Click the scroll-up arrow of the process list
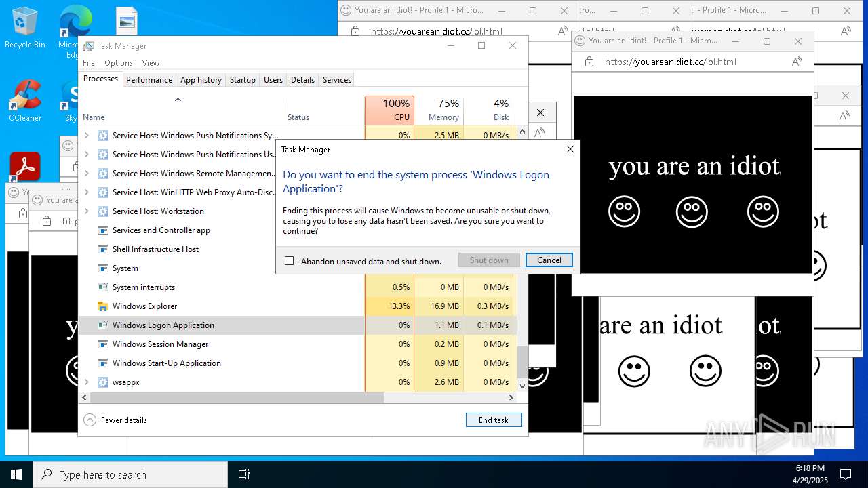 pos(522,131)
